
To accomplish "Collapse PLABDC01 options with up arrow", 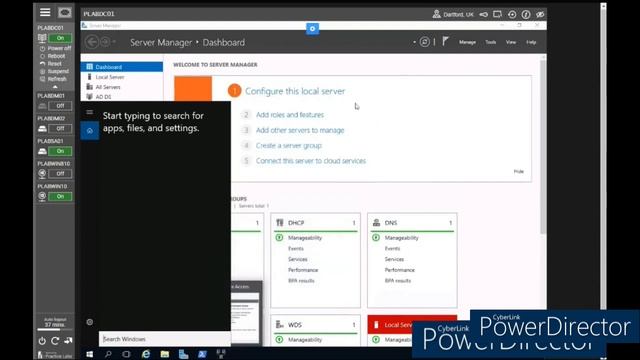I will (x=55, y=87).
